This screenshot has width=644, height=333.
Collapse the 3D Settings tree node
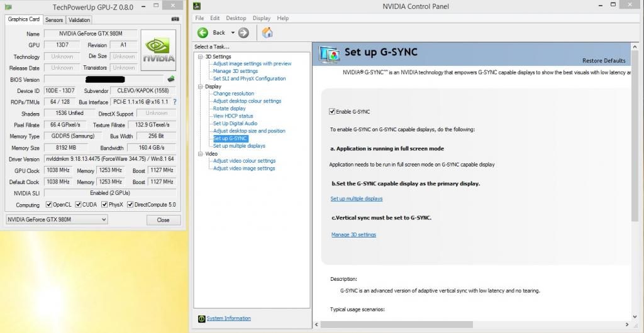coord(201,57)
